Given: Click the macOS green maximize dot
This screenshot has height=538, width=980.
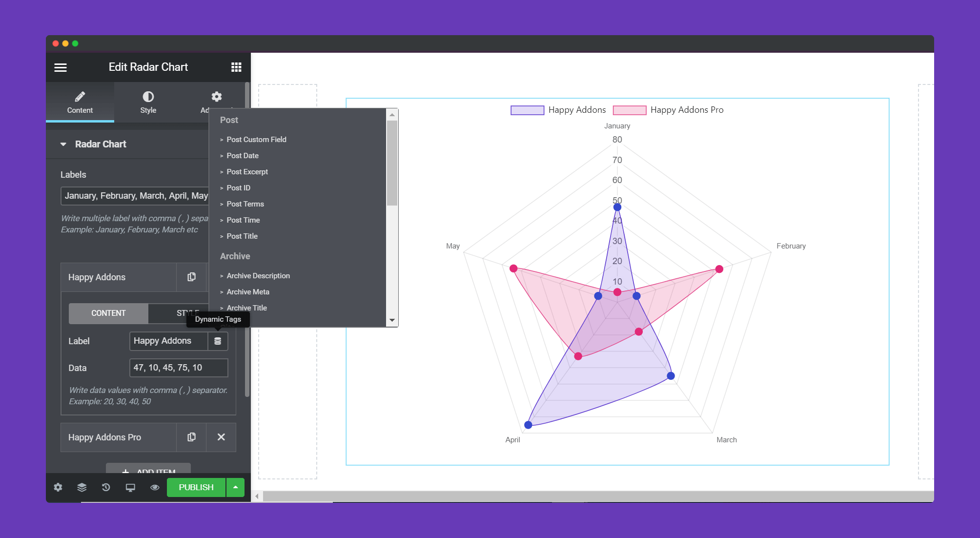Looking at the screenshot, I should point(75,43).
